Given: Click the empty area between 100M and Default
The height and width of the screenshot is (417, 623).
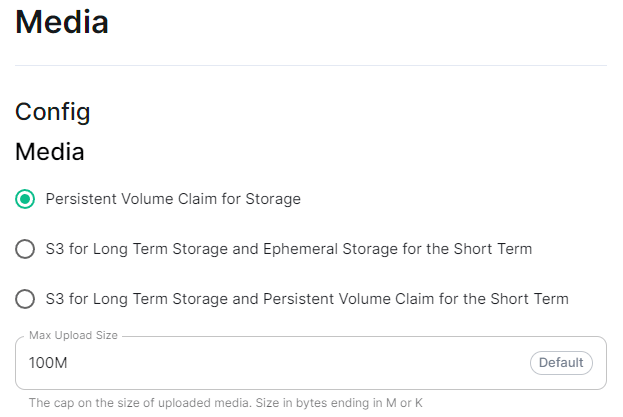Looking at the screenshot, I should tap(298, 363).
